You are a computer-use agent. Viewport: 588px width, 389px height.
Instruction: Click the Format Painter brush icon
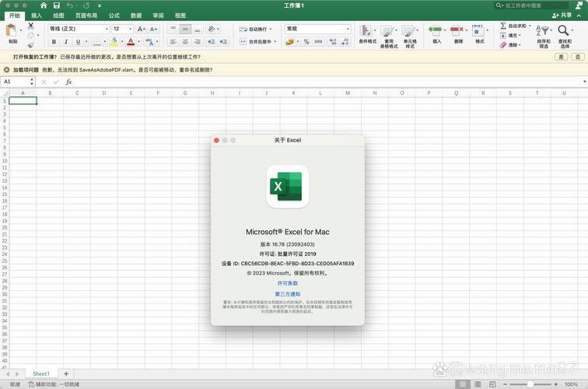(x=31, y=45)
